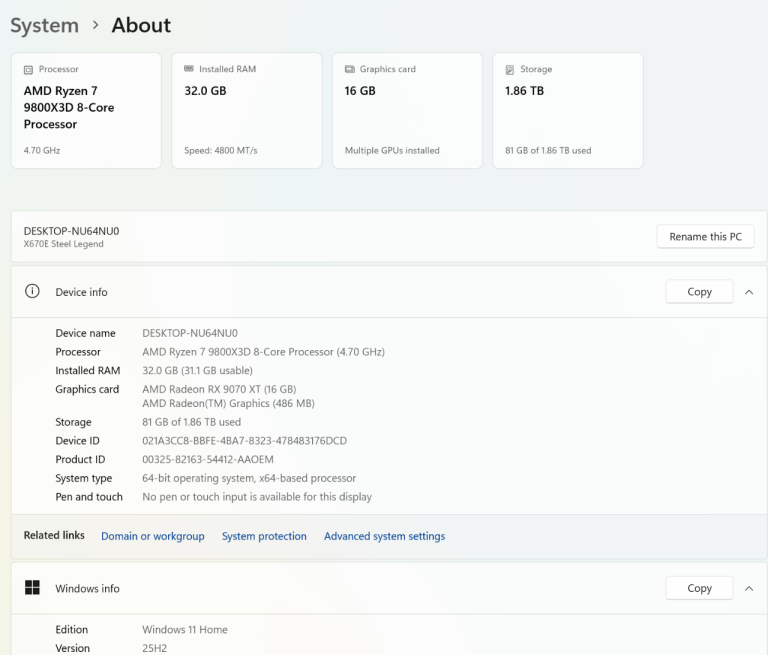This screenshot has width=768, height=655.
Task: Click 81 GB of 1.86 TB used in Storage card
Action: pyautogui.click(x=548, y=150)
